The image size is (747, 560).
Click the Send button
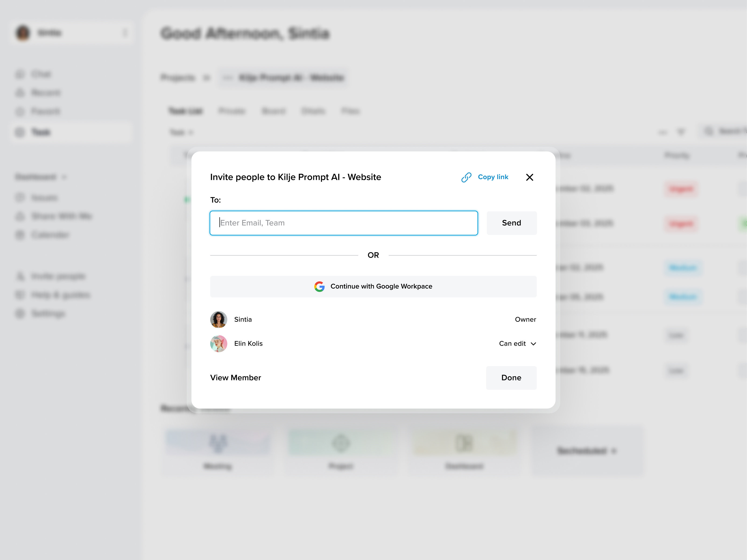coord(511,223)
